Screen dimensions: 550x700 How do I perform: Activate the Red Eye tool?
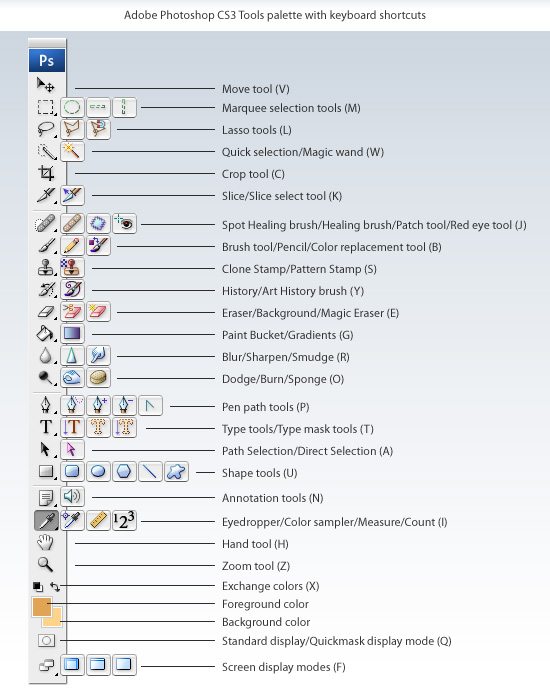(124, 224)
